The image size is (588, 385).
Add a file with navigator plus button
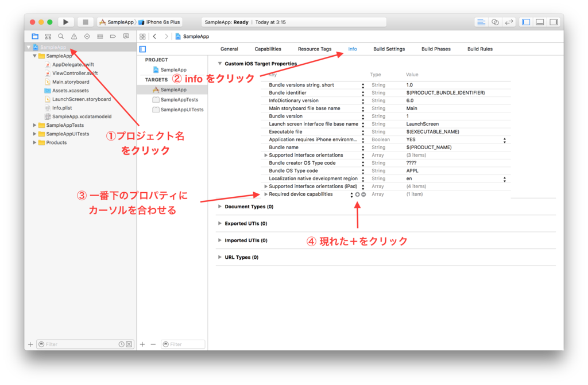(30, 344)
